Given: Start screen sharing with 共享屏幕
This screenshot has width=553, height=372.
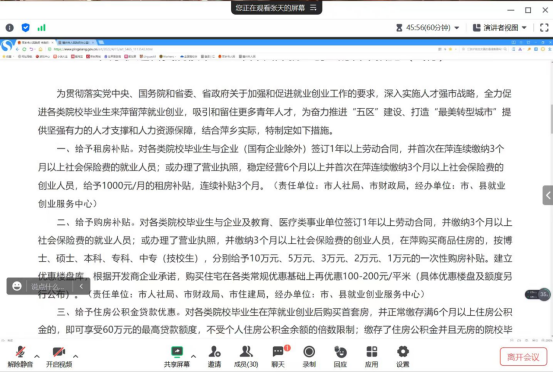Looking at the screenshot, I should [177, 357].
